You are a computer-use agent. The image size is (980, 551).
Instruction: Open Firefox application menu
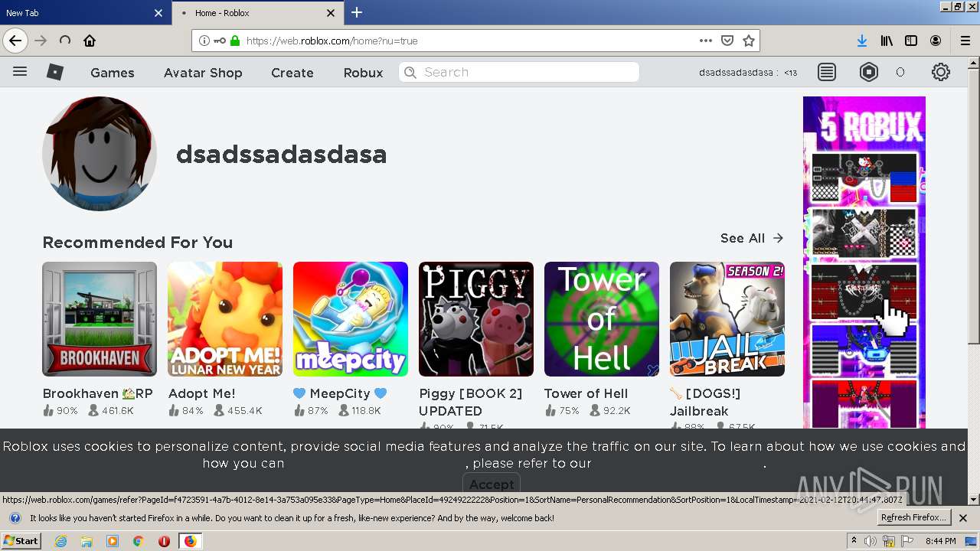[x=965, y=41]
